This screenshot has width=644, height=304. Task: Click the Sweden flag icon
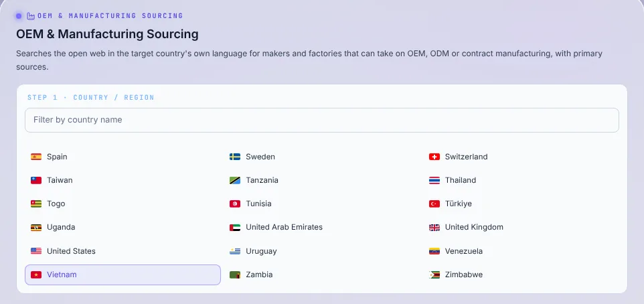click(235, 157)
